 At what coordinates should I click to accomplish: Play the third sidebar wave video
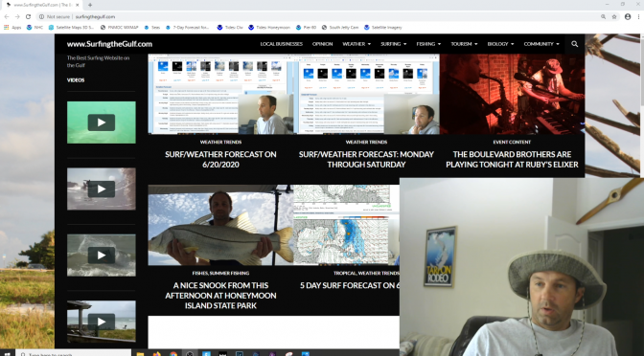click(101, 256)
